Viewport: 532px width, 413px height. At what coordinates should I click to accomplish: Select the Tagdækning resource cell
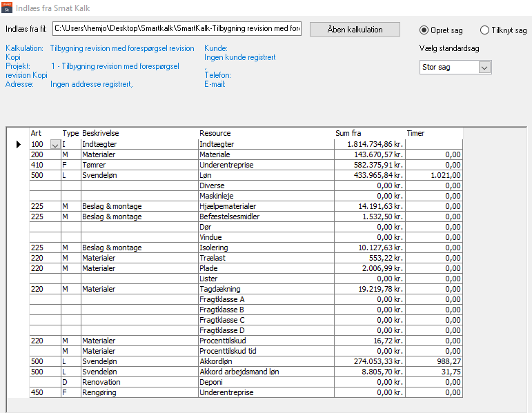click(266, 289)
